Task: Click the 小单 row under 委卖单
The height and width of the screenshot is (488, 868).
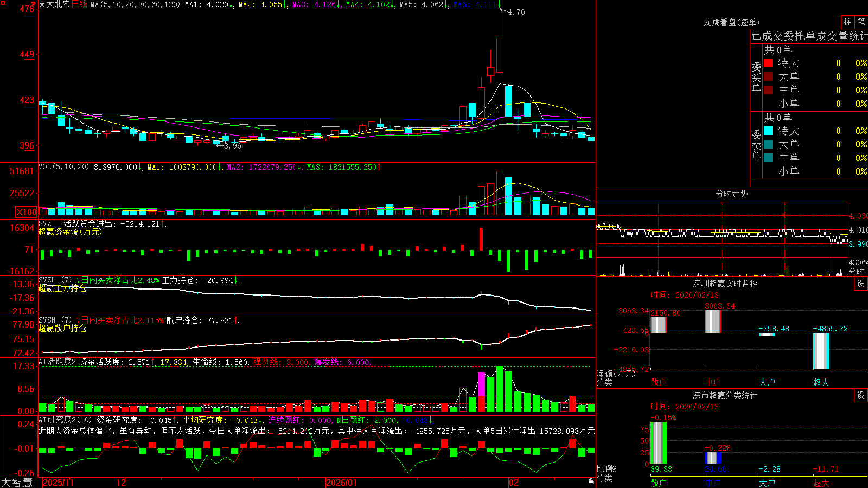Action: (x=815, y=171)
